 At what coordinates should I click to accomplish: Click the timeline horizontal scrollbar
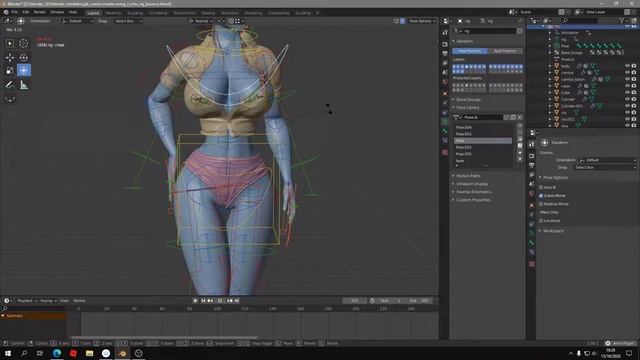164,338
